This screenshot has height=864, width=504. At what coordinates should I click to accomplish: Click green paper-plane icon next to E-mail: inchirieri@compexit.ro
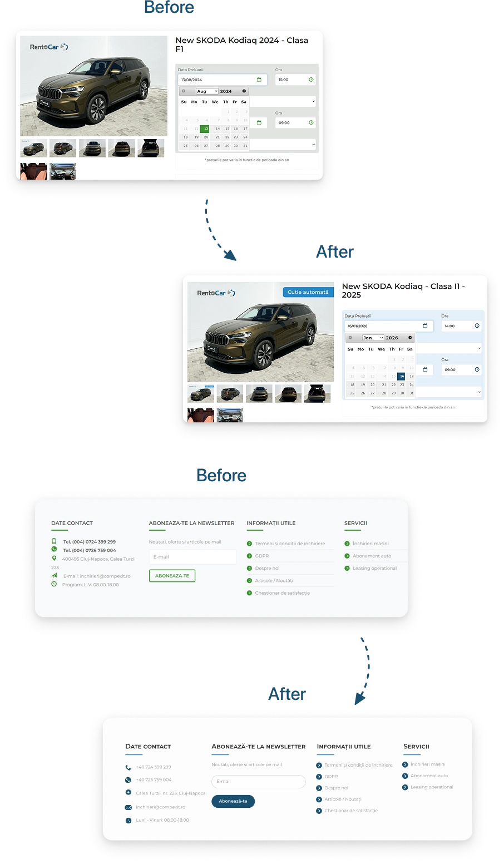(x=54, y=575)
